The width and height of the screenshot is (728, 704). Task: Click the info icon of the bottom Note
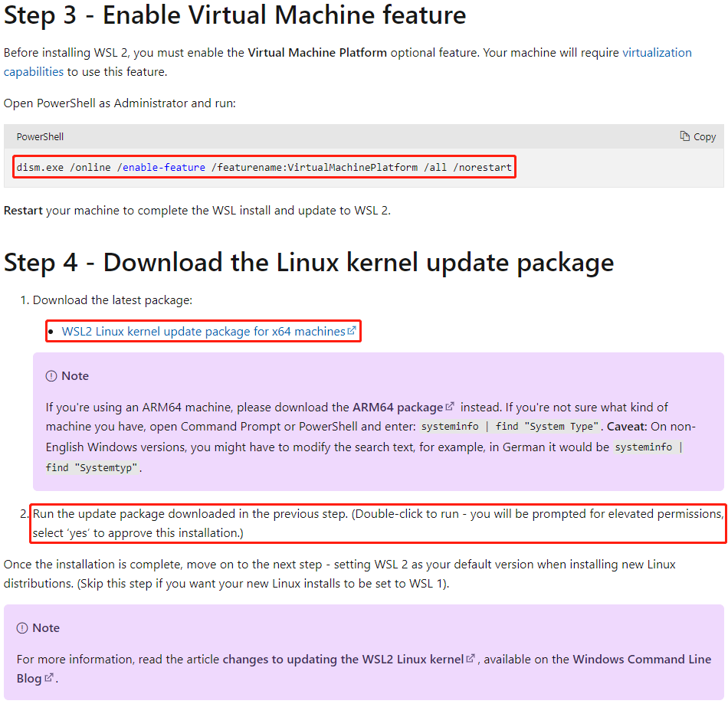[x=22, y=628]
